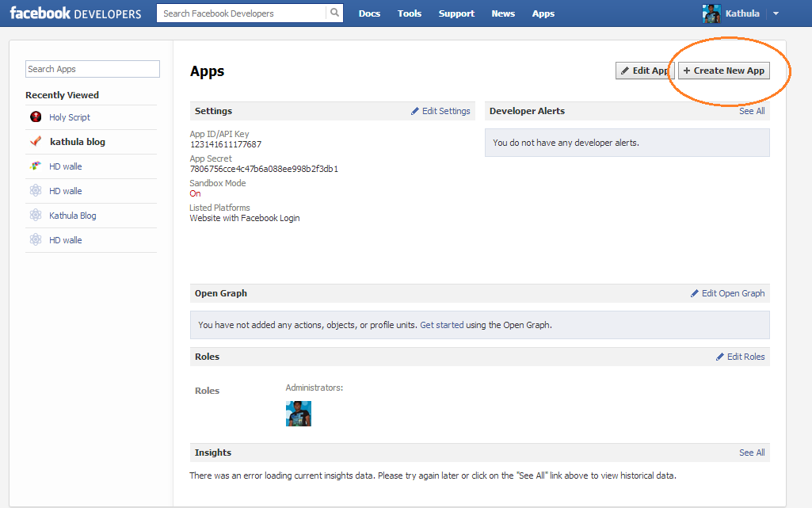
Task: Click See All in Developer Alerts
Action: click(x=751, y=111)
